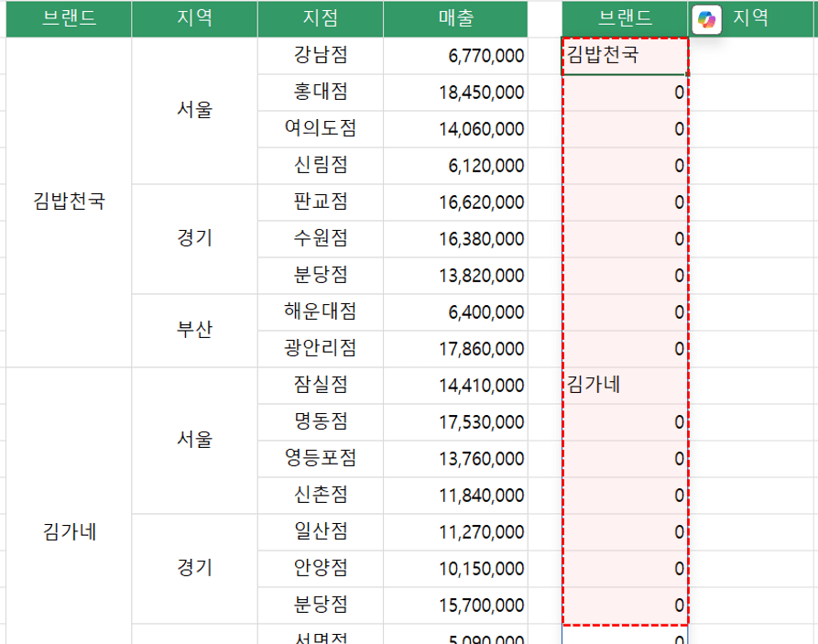Image resolution: width=818 pixels, height=644 pixels.
Task: Select the 여의도점 branch cell
Action: click(x=320, y=129)
